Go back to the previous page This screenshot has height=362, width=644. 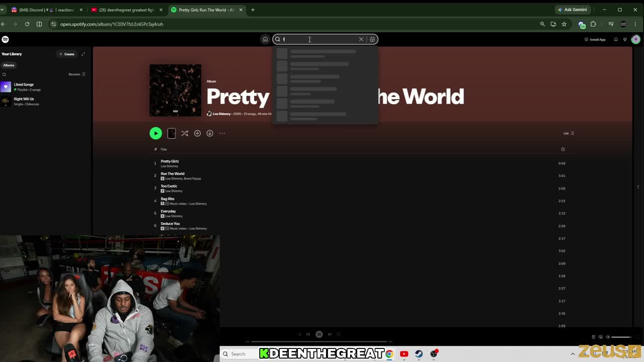[3, 24]
